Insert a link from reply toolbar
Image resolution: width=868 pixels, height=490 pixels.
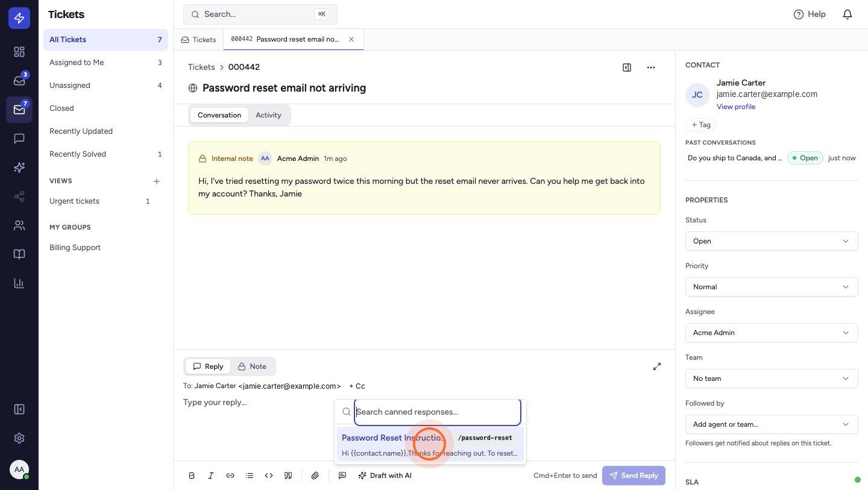[x=230, y=476]
